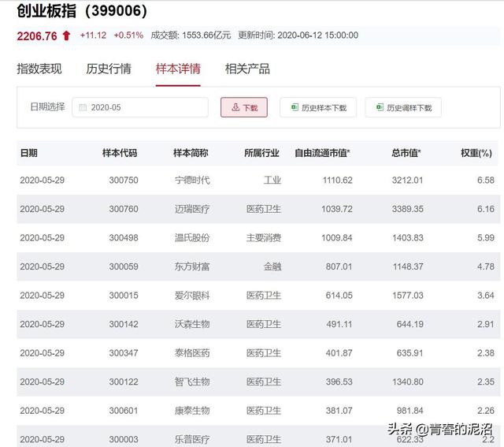Click the date field showing 2020-05

click(140, 107)
